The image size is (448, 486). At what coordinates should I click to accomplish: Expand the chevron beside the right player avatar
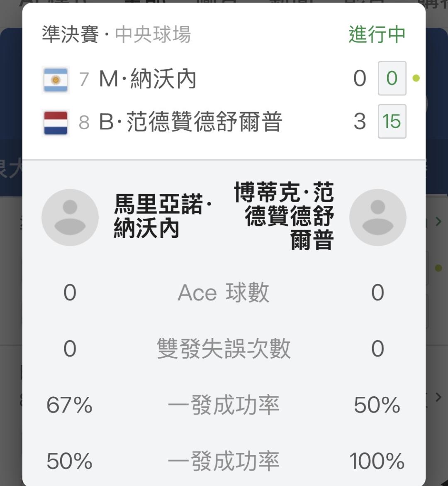click(438, 222)
